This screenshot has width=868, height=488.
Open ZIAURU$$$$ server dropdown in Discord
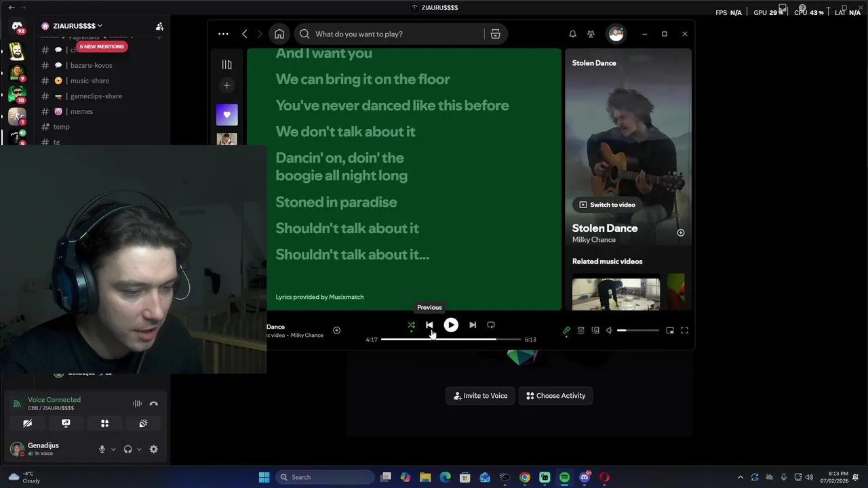point(77,26)
